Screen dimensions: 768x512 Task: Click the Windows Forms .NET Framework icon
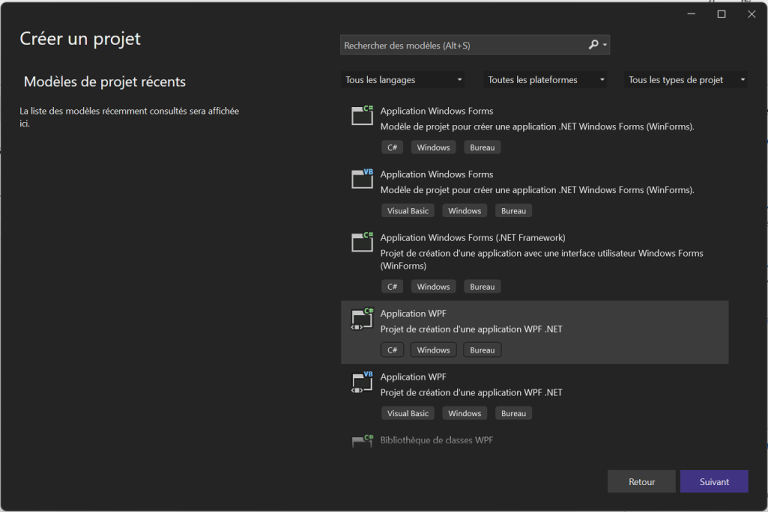[362, 243]
